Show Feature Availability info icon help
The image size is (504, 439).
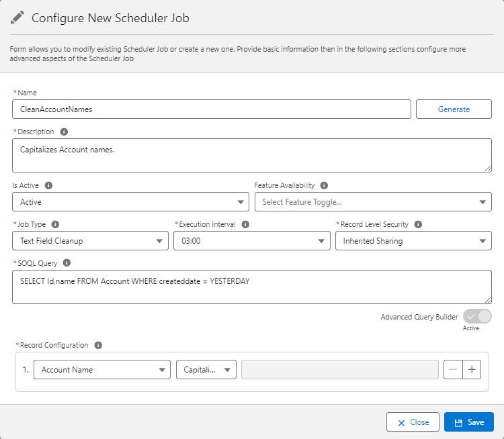pos(324,185)
